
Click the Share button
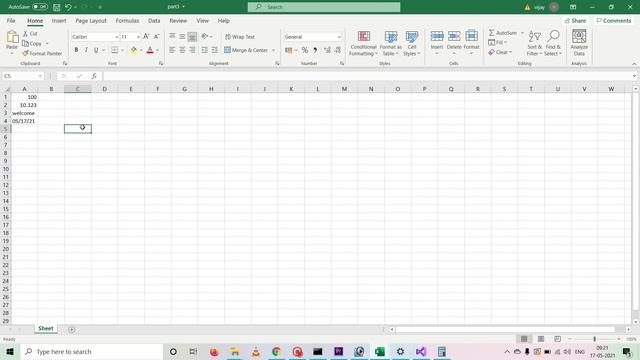[575, 20]
